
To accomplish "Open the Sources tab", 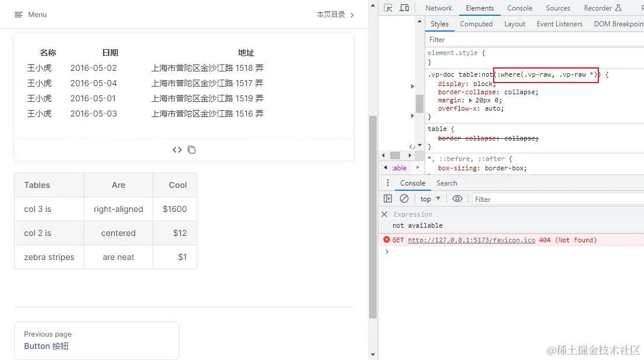I will coord(557,8).
